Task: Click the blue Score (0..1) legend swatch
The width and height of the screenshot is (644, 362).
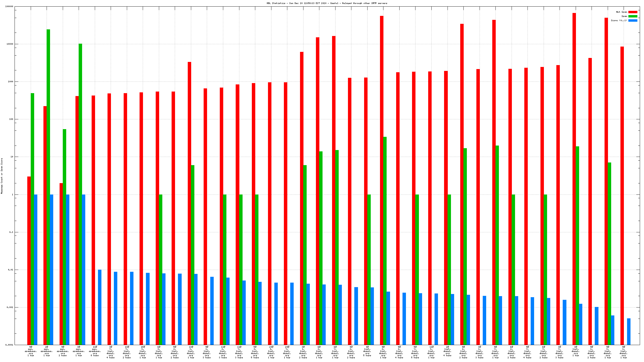Action: coord(633,20)
